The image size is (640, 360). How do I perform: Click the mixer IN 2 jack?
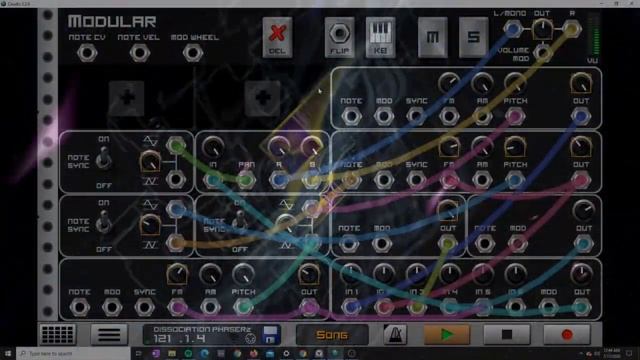pos(384,307)
